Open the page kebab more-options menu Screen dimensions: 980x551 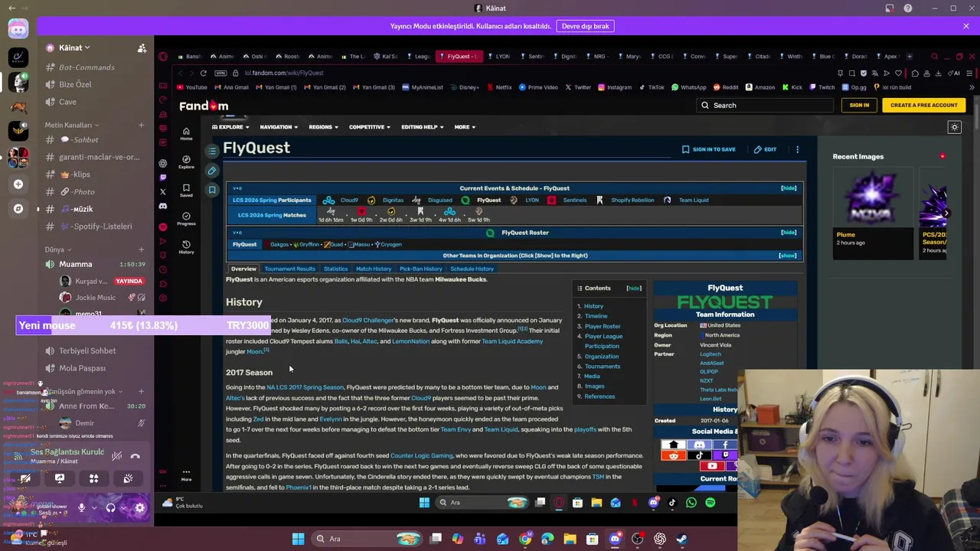coord(797,149)
